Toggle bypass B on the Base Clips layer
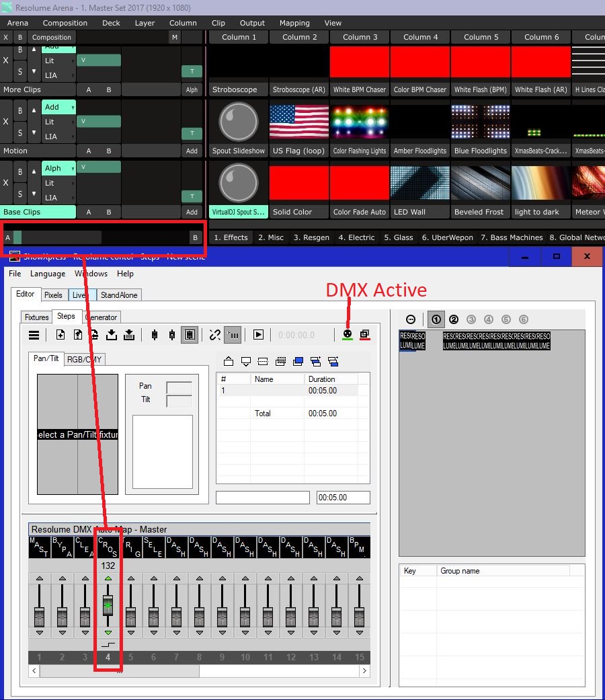 (x=20, y=172)
